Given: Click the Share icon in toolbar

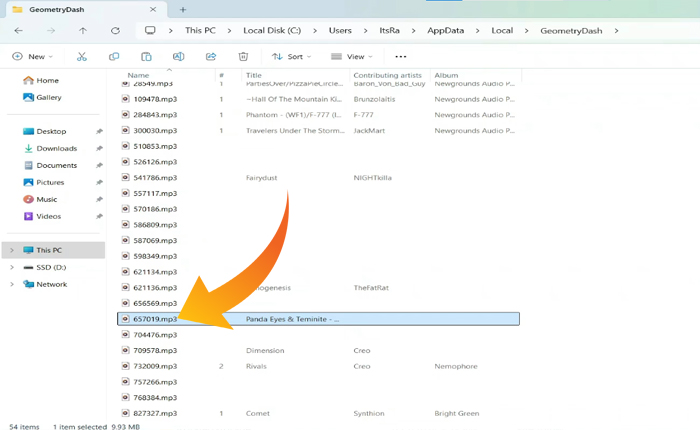Looking at the screenshot, I should 210,57.
